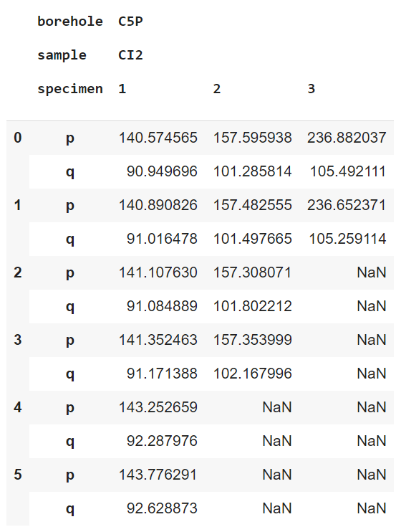
Task: Select NaN in row 2 p, specimen 3
Action: [372, 272]
